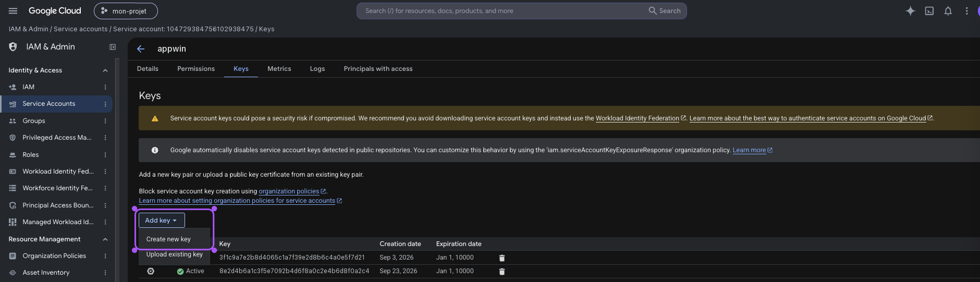Open three-dot menu for Privileged Access Manager

[x=105, y=138]
